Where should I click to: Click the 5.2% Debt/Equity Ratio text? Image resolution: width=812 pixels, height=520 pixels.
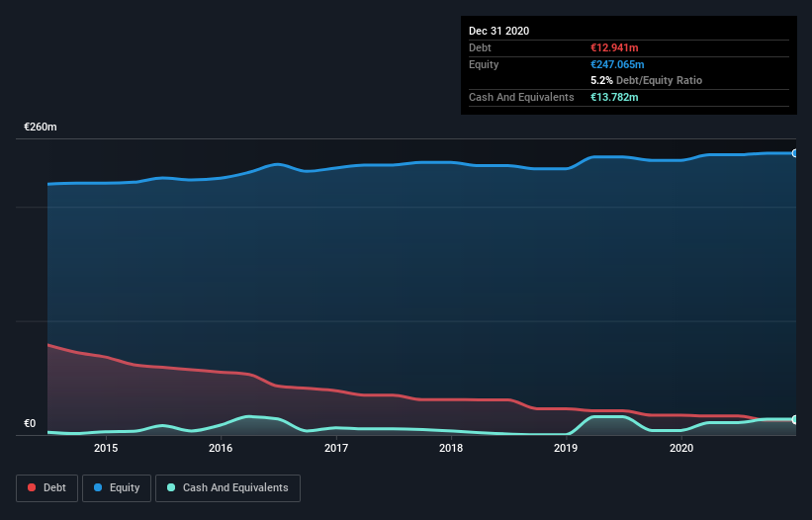point(646,81)
